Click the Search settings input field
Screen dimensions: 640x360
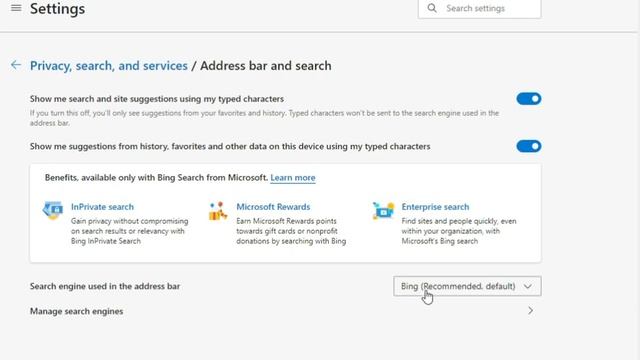(480, 9)
